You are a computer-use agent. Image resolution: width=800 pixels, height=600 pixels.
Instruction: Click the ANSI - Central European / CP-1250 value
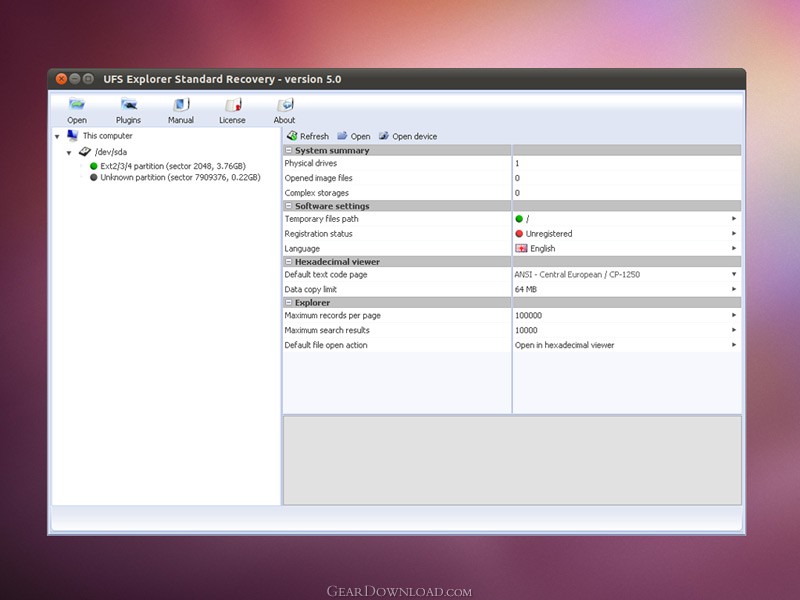pyautogui.click(x=577, y=274)
